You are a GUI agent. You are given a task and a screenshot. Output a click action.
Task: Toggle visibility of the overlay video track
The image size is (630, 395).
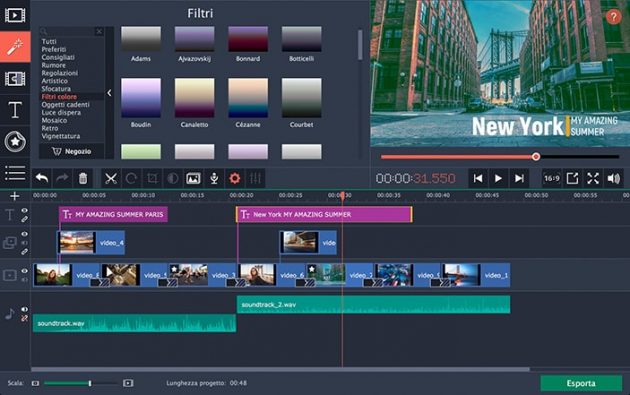25,234
